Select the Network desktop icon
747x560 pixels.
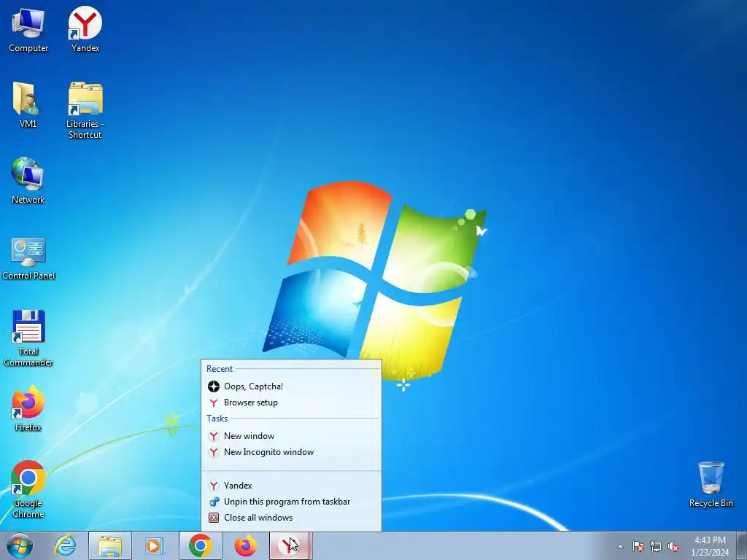click(28, 181)
